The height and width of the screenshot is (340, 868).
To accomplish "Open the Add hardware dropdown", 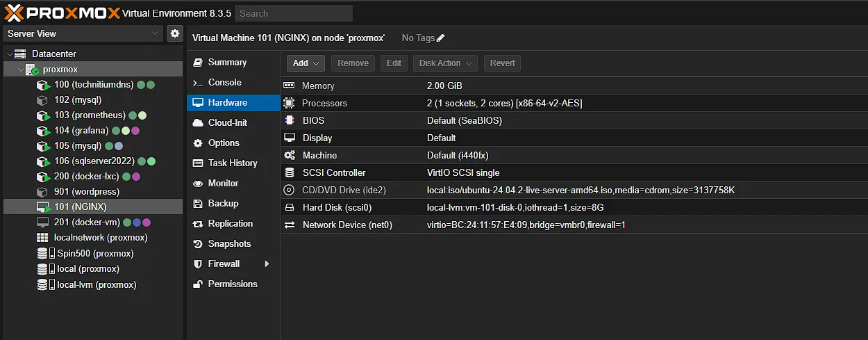I will pos(306,63).
